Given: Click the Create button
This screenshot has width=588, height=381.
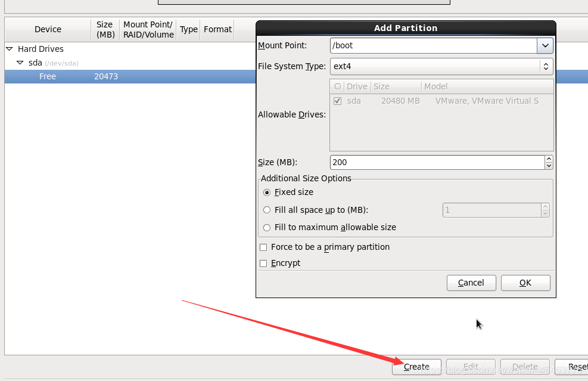Looking at the screenshot, I should pos(416,367).
